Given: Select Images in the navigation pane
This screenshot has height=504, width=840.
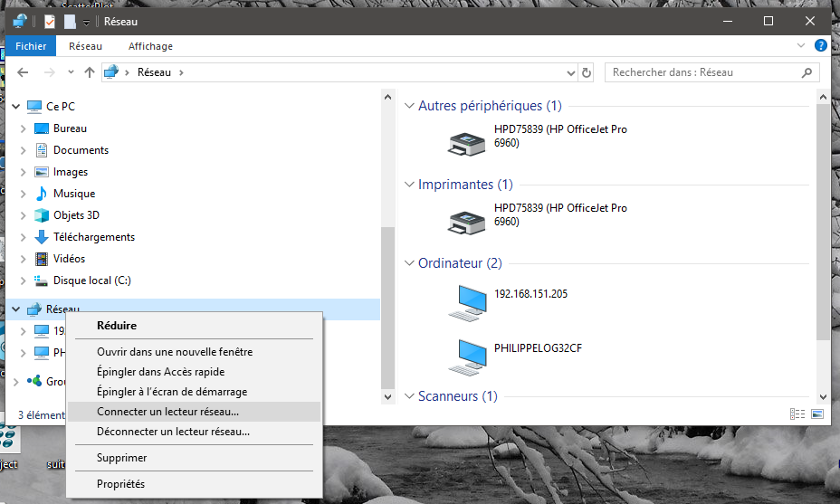Looking at the screenshot, I should (71, 172).
